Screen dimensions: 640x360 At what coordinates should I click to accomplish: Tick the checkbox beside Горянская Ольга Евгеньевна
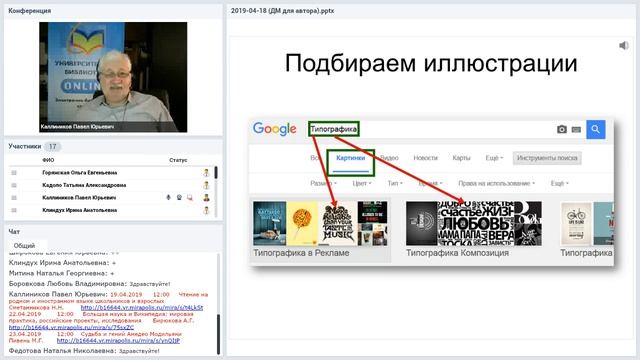point(14,173)
